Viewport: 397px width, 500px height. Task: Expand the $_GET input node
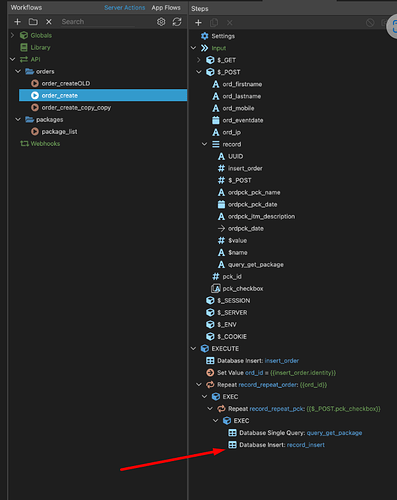[199, 60]
